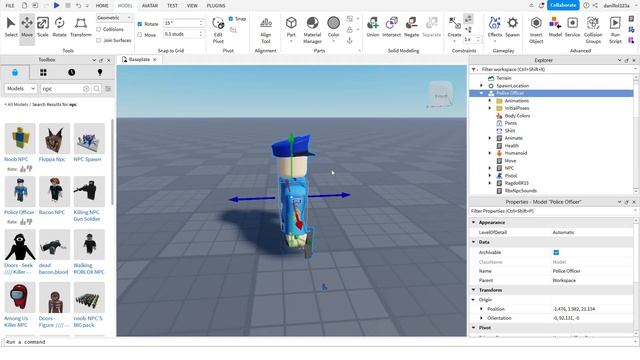Activate the Transform tool

coord(81,27)
